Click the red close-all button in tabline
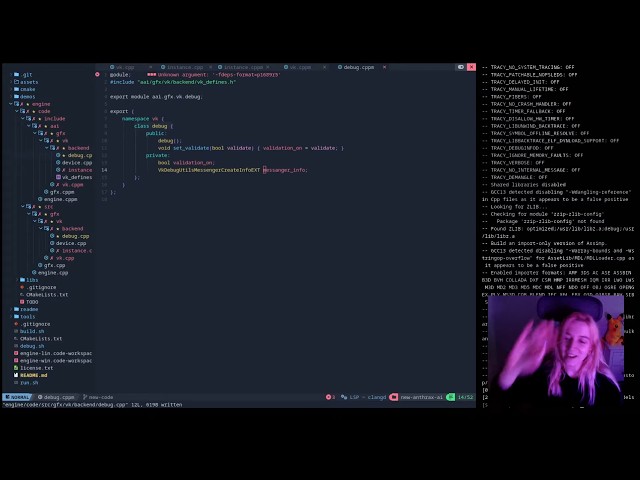The width and height of the screenshot is (640, 480). click(x=471, y=67)
